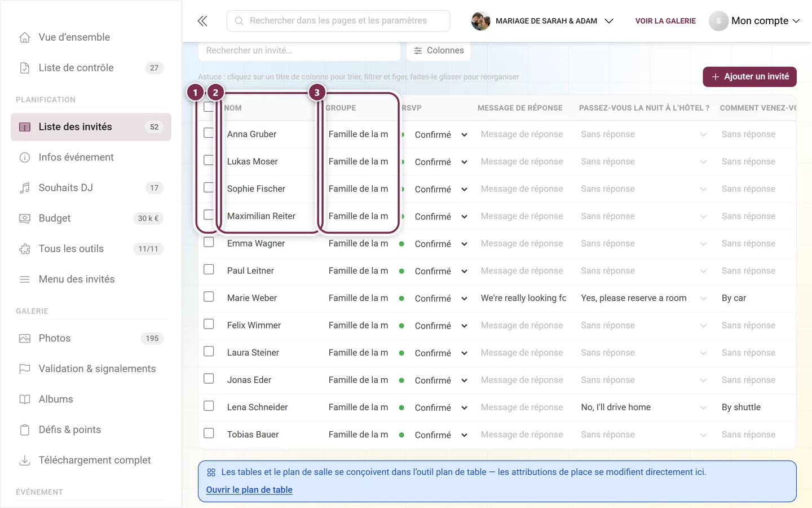The height and width of the screenshot is (508, 812).
Task: Click the hamburger icon beside Menu des invités
Action: point(25,279)
